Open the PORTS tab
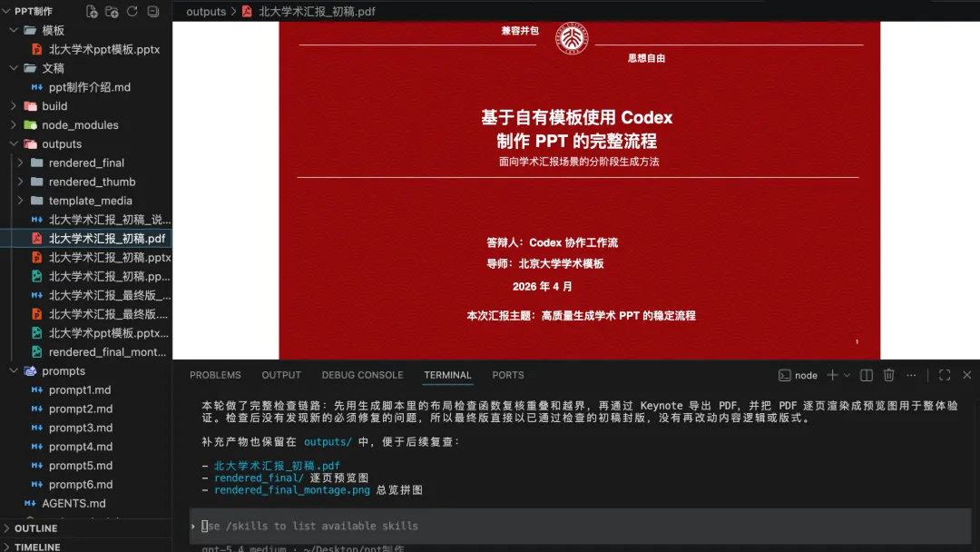The height and width of the screenshot is (552, 980). [x=508, y=375]
